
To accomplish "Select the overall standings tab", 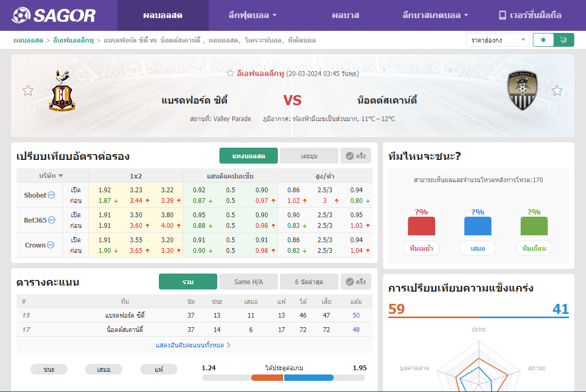I will pyautogui.click(x=188, y=282).
